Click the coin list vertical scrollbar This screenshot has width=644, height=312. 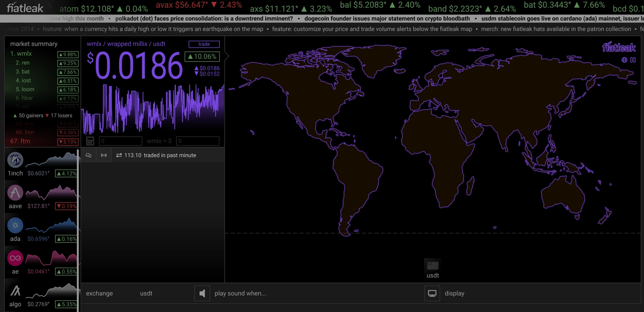[x=78, y=230]
